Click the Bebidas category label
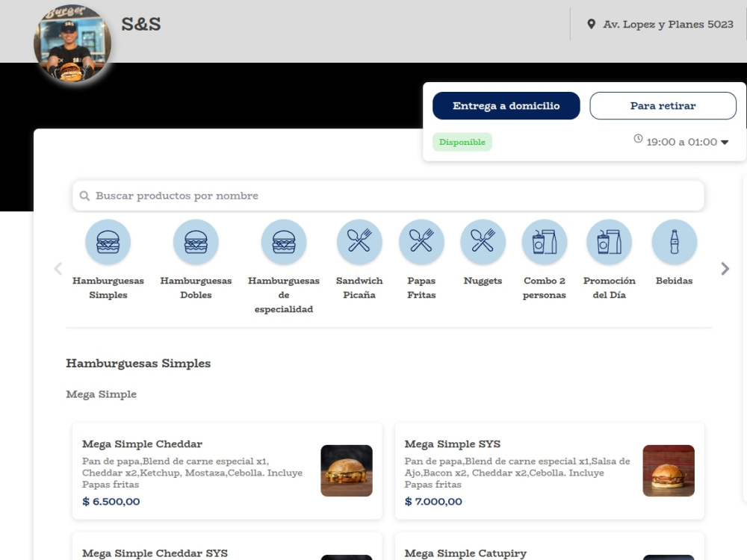The width and height of the screenshot is (747, 560). 674,281
